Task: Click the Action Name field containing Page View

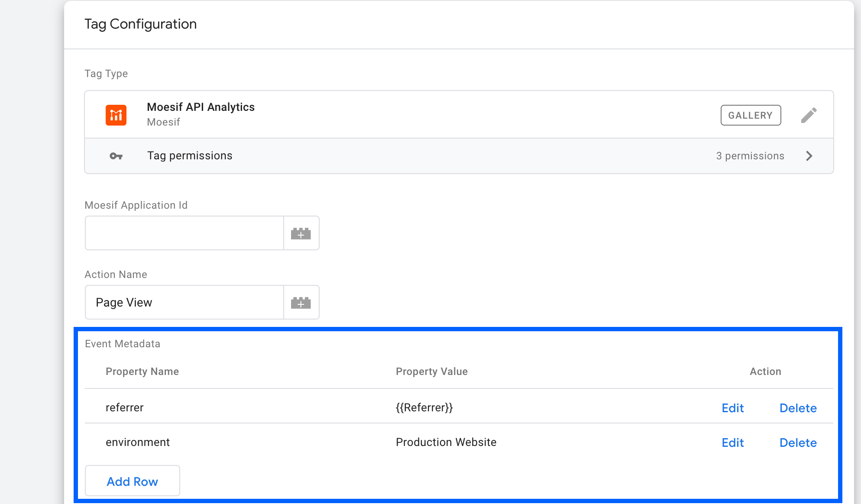Action: (184, 302)
